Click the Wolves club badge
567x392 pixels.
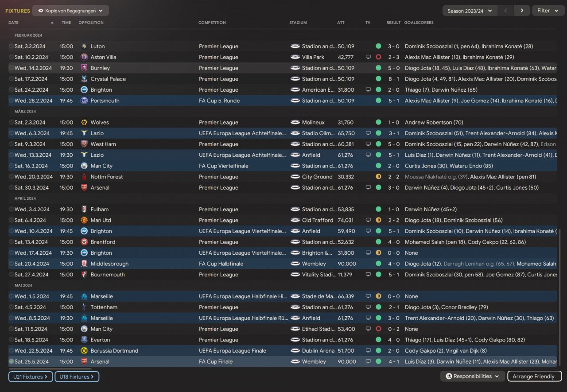point(84,122)
